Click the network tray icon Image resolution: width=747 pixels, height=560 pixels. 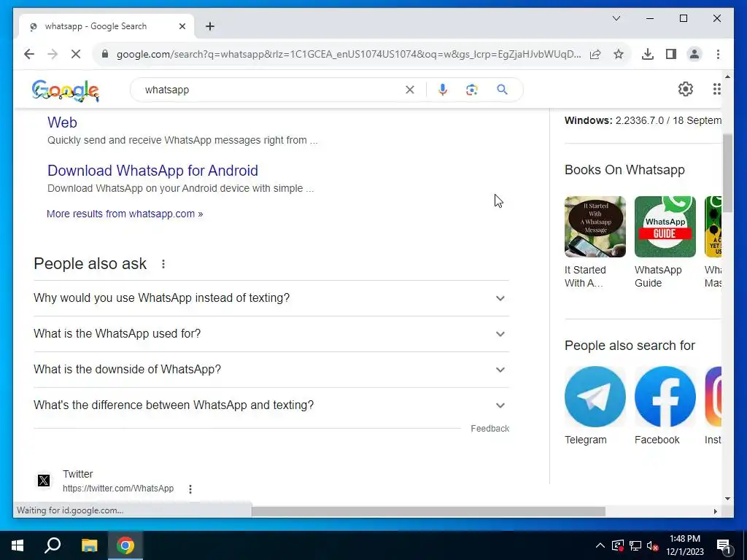635,545
